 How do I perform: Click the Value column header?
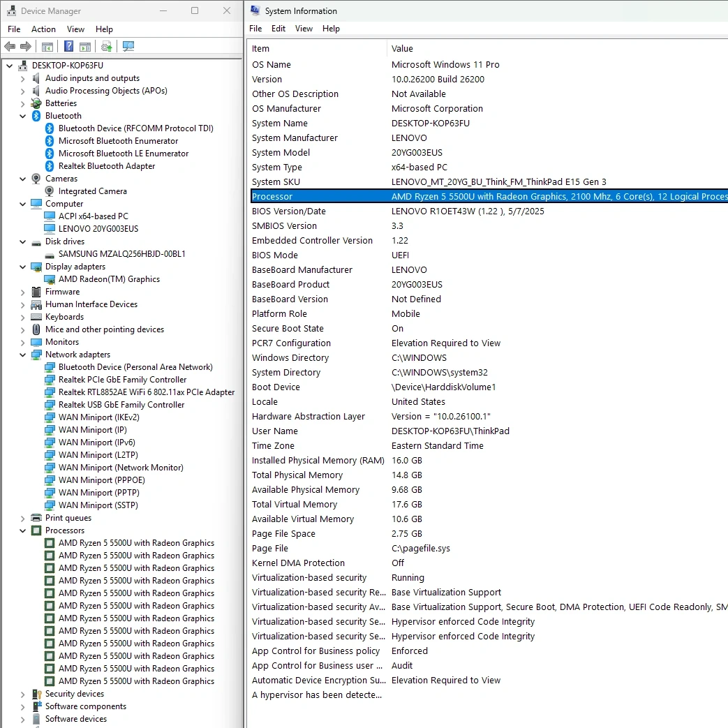point(402,49)
